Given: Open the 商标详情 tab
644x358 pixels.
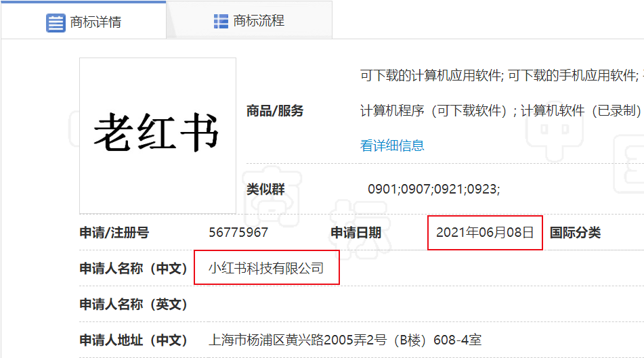Looking at the screenshot, I should (x=83, y=20).
